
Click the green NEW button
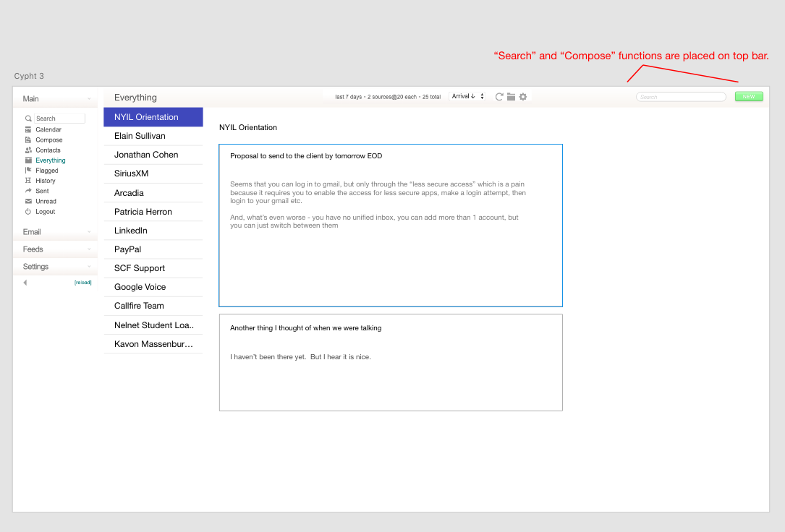click(749, 97)
